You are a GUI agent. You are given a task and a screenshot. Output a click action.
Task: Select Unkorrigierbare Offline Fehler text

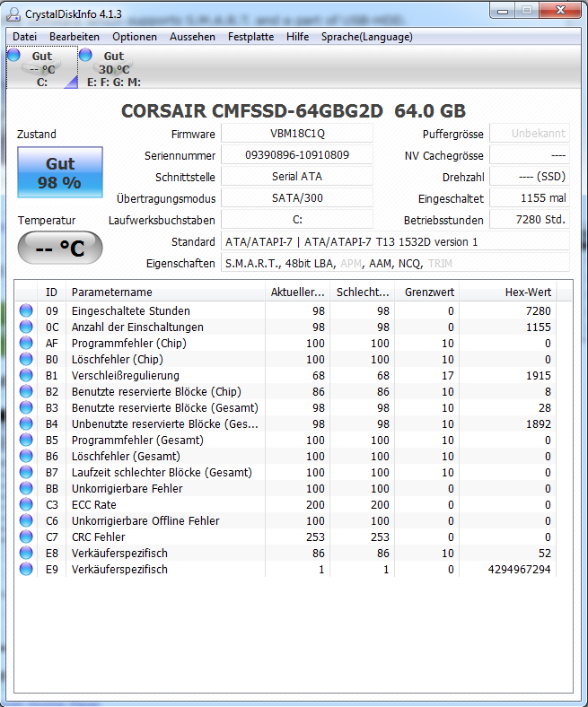tap(145, 520)
